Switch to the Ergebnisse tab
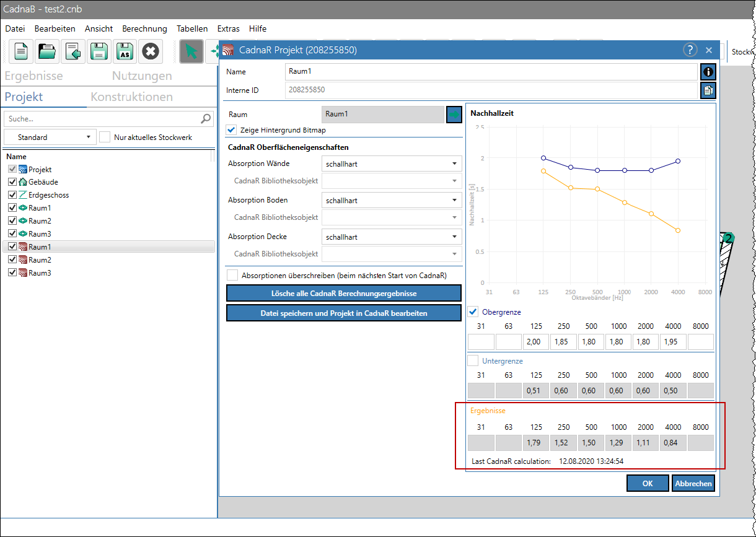Viewport: 756px width, 537px height. (x=34, y=76)
